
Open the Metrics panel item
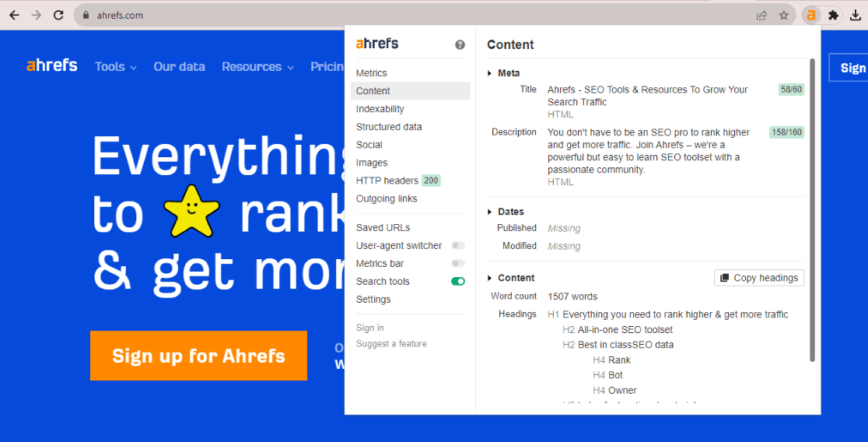pyautogui.click(x=410, y=73)
